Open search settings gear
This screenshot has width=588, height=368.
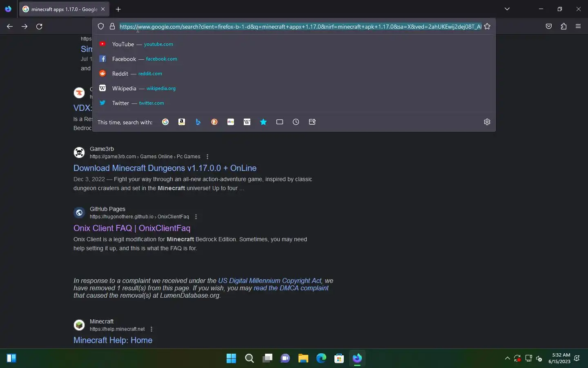(487, 122)
